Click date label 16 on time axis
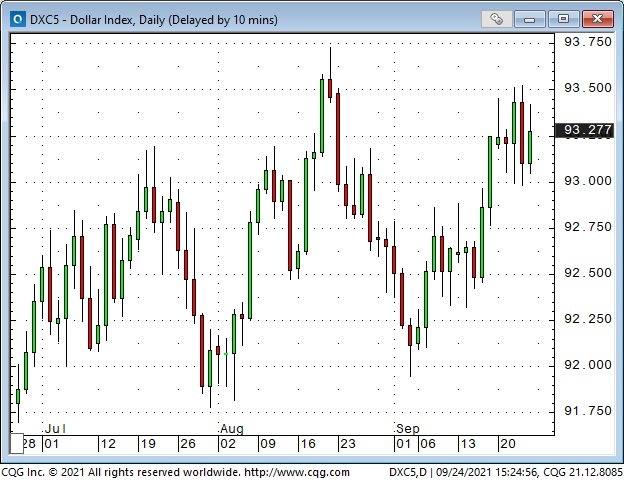Image resolution: width=624 pixels, height=480 pixels. pos(308,444)
